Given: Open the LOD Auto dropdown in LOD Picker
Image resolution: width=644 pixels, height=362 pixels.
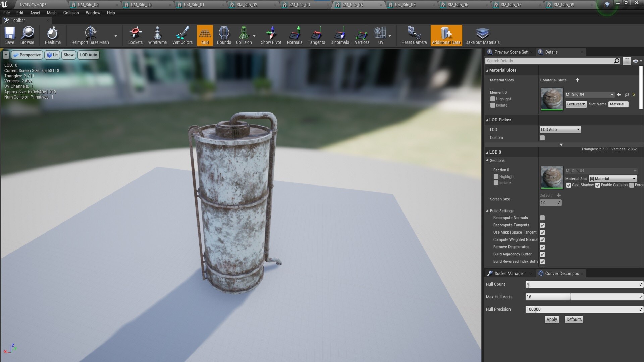Looking at the screenshot, I should point(559,129).
